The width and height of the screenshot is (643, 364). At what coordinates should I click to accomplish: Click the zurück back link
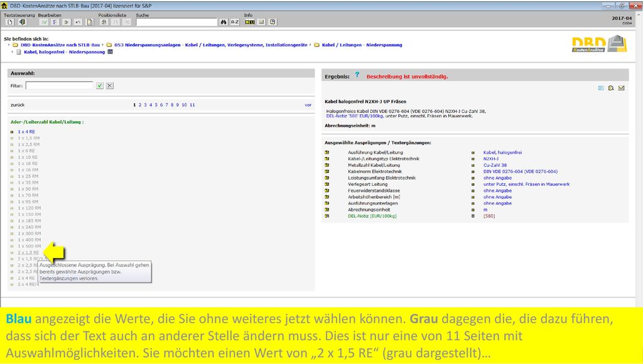18,105
